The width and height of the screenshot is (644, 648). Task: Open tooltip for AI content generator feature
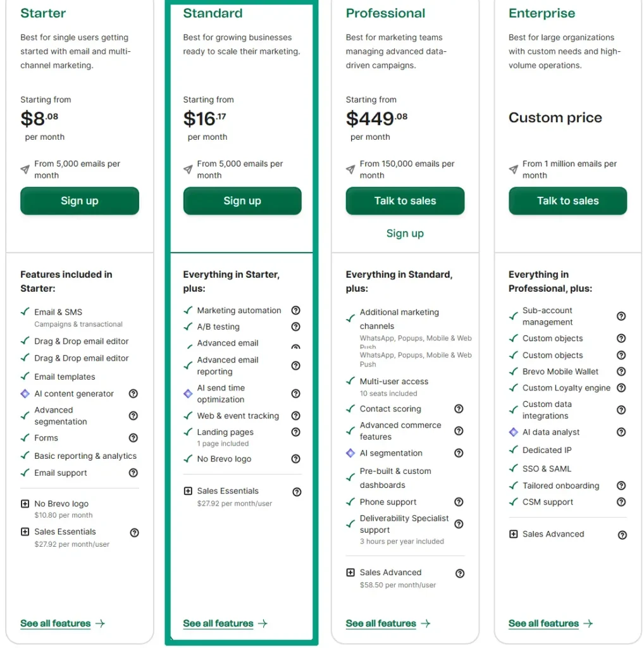point(133,394)
